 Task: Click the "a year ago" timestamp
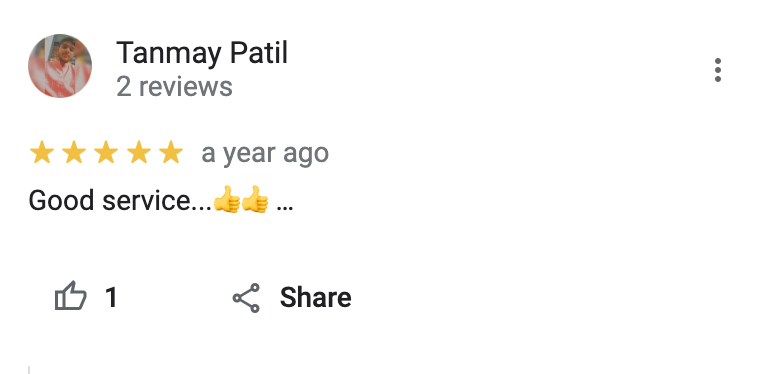point(265,153)
